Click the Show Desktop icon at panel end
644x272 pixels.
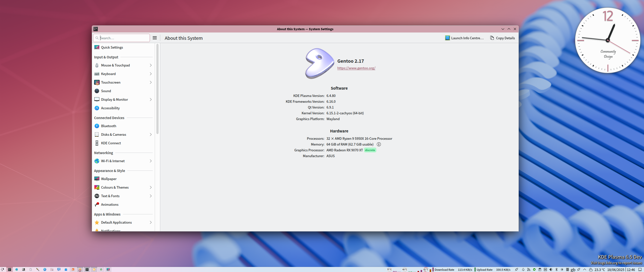click(640, 269)
